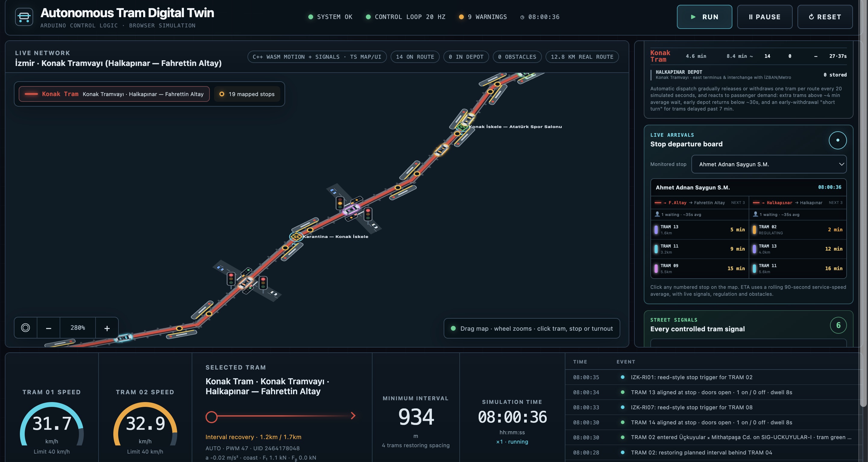Click route direction arrow on progress line
The image size is (868, 462).
click(353, 416)
